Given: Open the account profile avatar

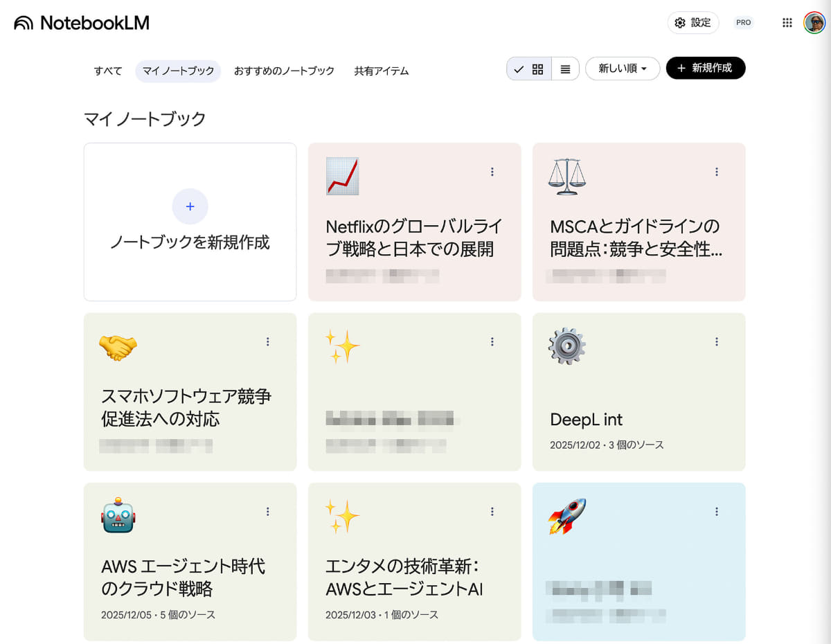Looking at the screenshot, I should tap(814, 23).
